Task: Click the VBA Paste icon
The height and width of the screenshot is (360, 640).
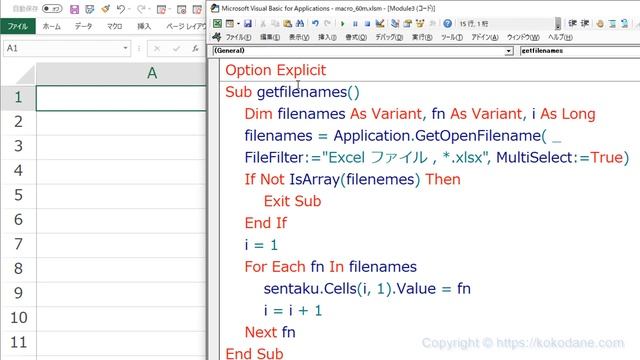Action: 288,24
